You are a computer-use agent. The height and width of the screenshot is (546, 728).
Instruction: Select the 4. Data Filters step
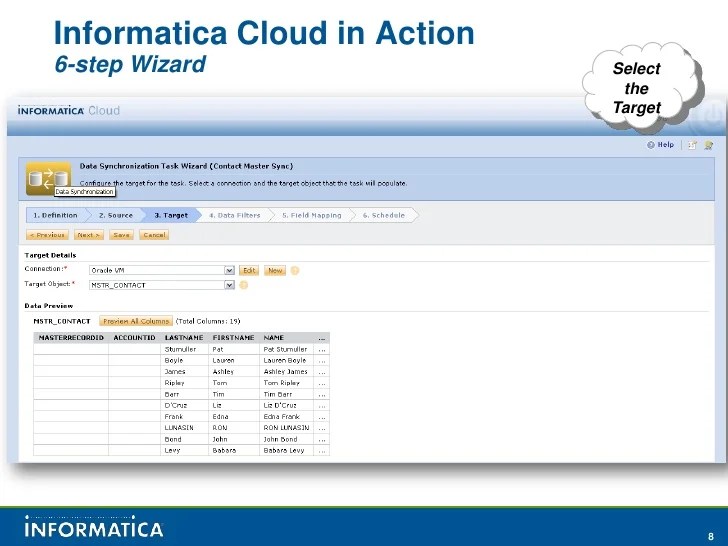[x=234, y=215]
